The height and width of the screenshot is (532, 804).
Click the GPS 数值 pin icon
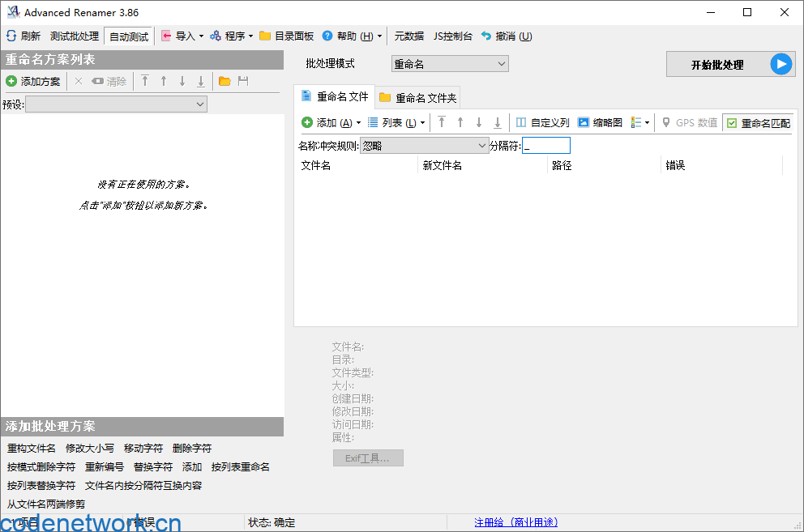[x=666, y=122]
